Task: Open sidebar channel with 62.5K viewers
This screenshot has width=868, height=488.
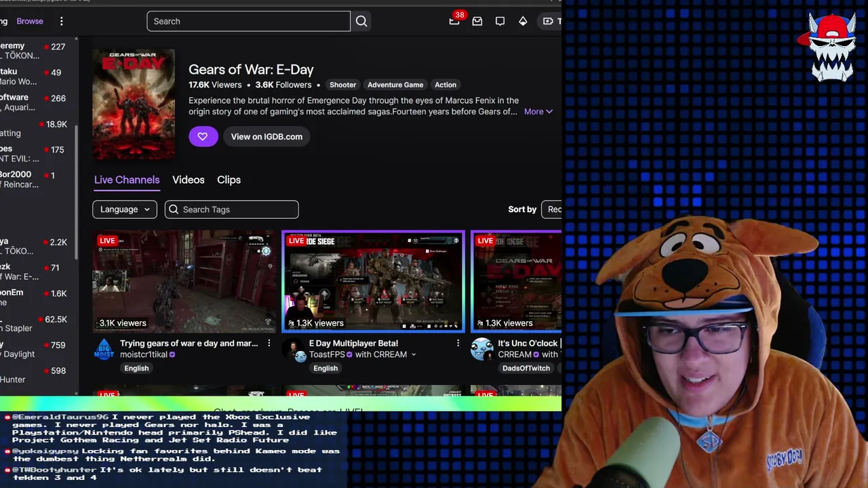Action: (34, 323)
